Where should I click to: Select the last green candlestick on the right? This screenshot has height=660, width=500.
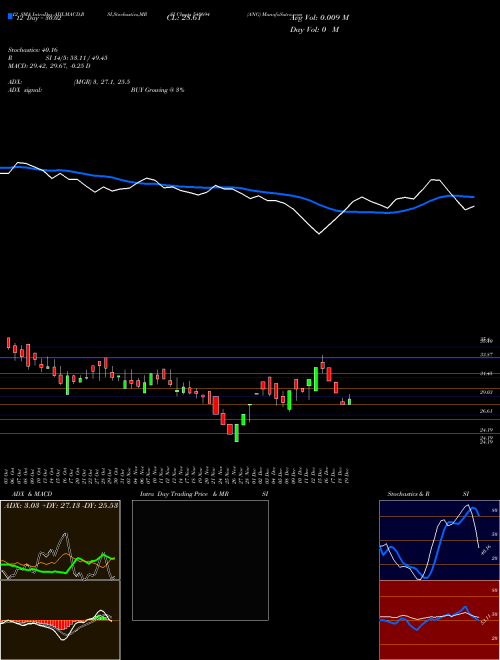349,400
